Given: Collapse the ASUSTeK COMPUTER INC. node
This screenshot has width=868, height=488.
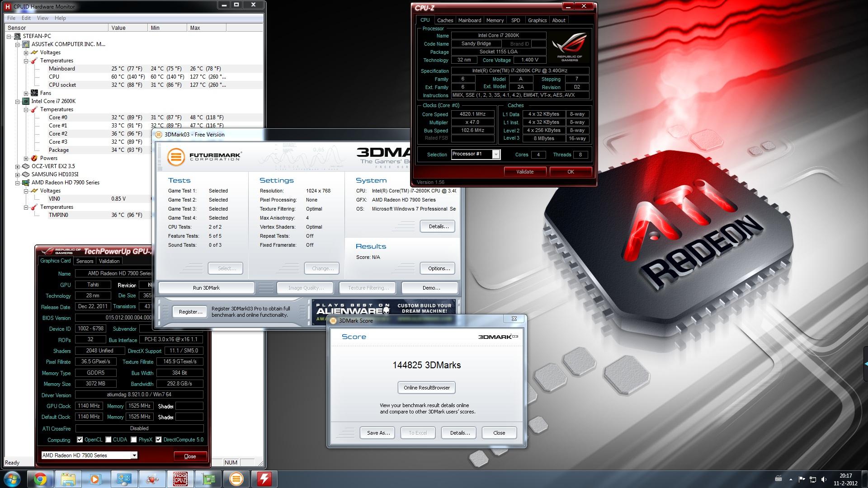Looking at the screenshot, I should pos(18,44).
